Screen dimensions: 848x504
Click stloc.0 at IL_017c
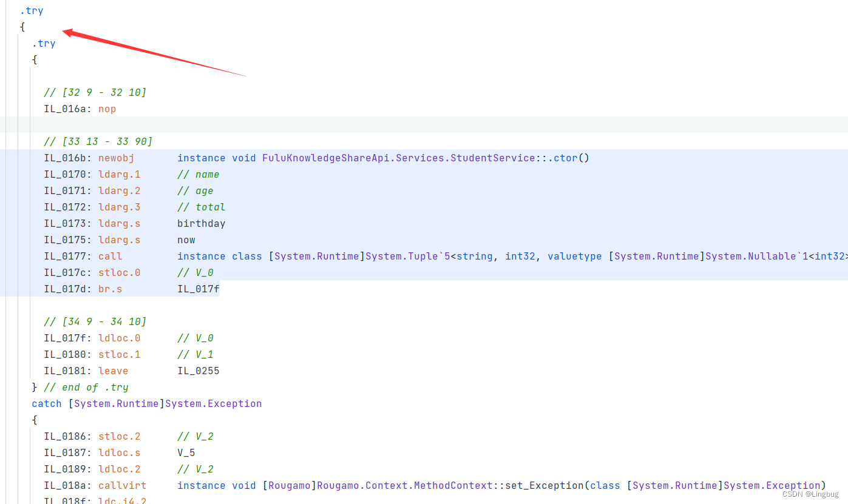coord(120,273)
